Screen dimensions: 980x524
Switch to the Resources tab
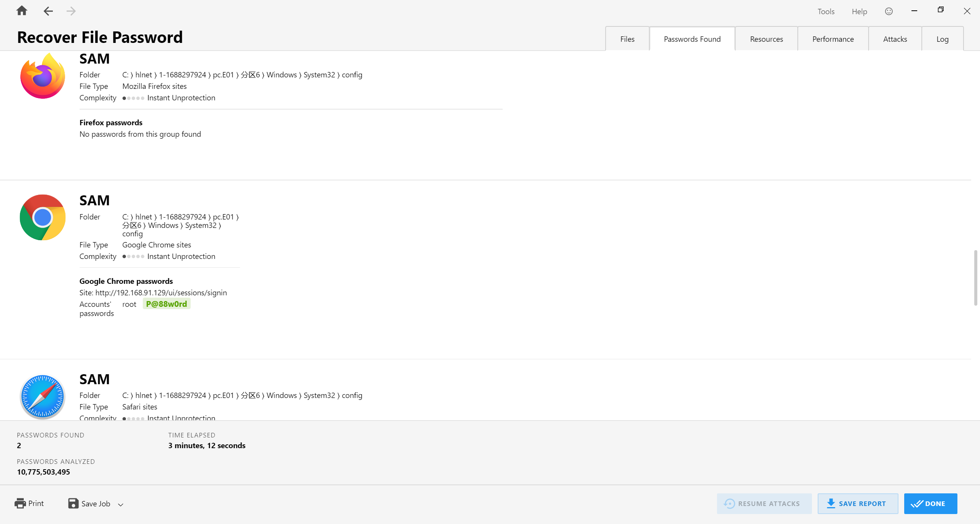[x=766, y=39]
